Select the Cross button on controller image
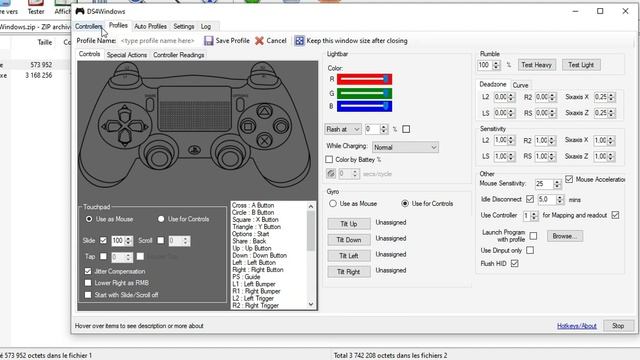 (x=264, y=141)
